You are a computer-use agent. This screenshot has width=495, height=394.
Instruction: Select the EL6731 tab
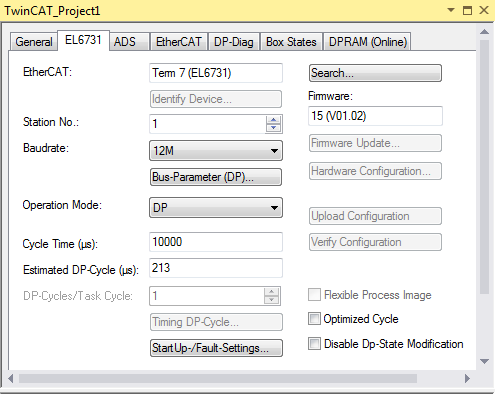(x=83, y=40)
